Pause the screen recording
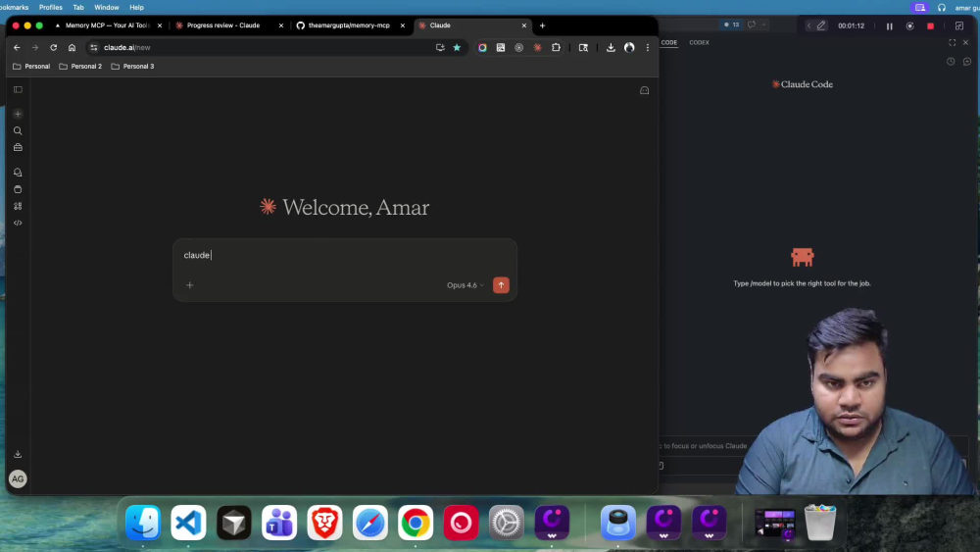This screenshot has height=552, width=980. [x=890, y=26]
